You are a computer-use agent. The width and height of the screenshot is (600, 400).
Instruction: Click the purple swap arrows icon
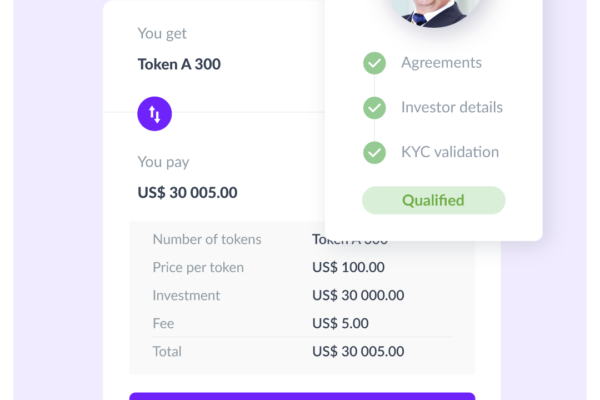coord(155,114)
